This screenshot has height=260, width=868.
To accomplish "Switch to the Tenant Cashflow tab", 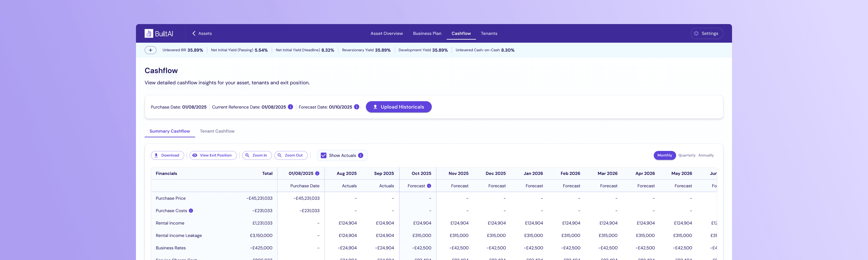I will tap(217, 131).
